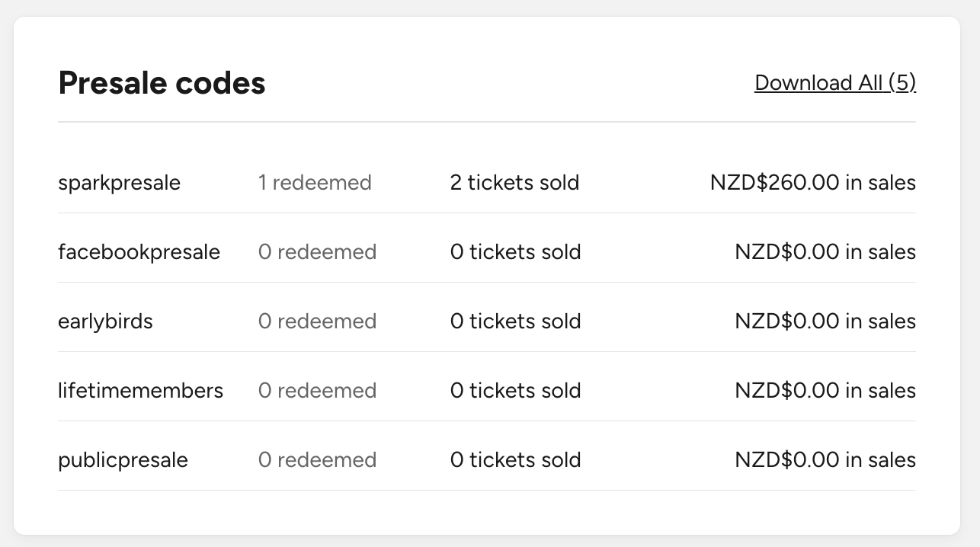Click sparkpresale's 1 redeemed count
Viewport: 980px width, 547px height.
[315, 183]
